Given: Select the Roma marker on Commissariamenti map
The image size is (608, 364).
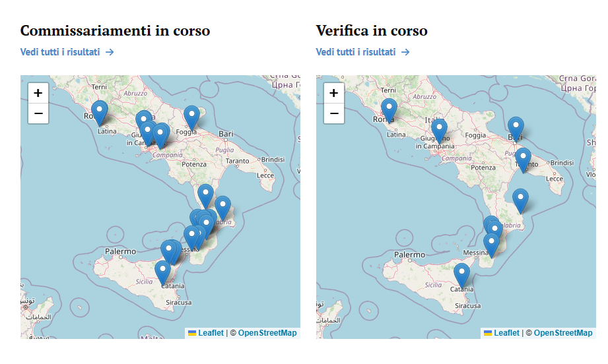Looking at the screenshot, I should point(100,113).
